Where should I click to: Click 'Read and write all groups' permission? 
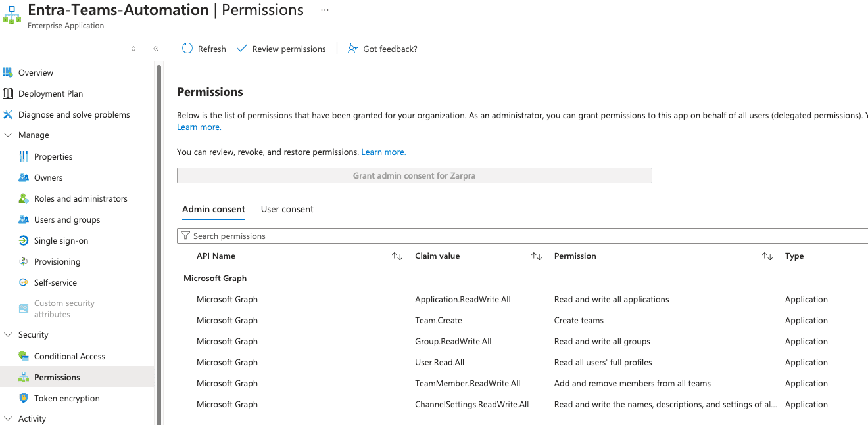[x=602, y=341]
